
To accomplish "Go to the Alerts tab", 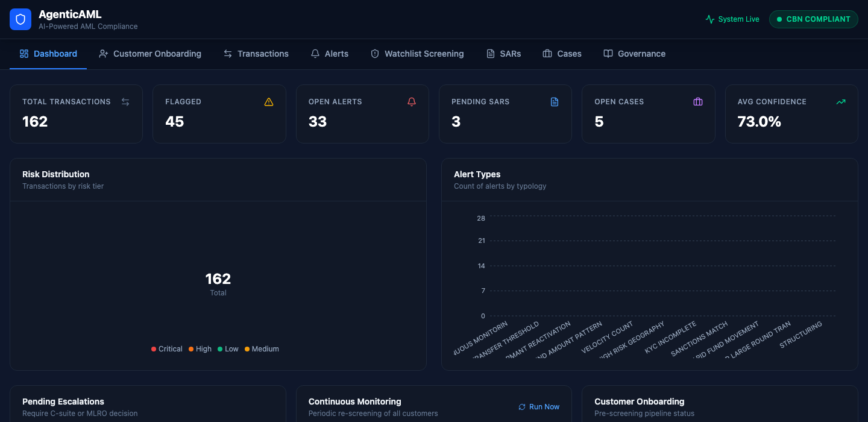I will pos(329,54).
